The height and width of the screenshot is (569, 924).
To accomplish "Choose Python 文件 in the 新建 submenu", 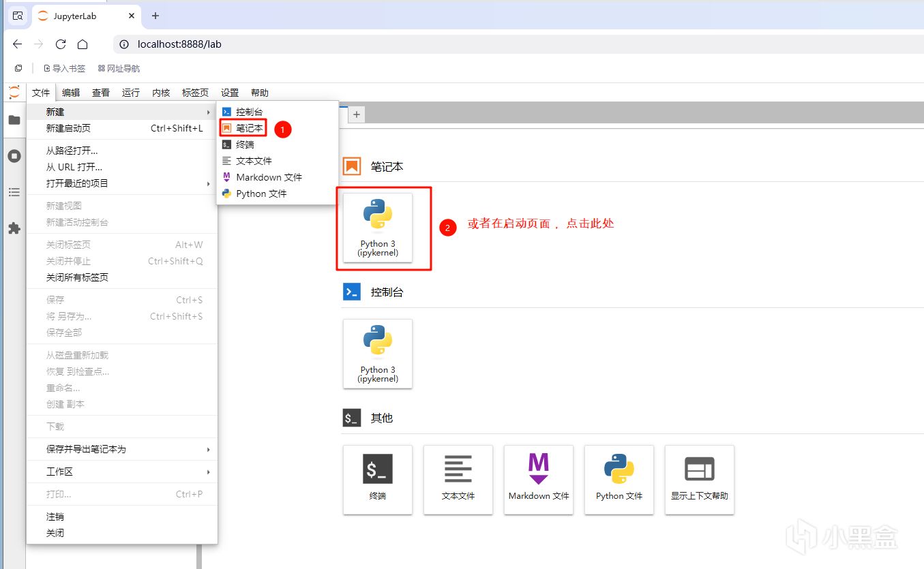I will point(278,194).
